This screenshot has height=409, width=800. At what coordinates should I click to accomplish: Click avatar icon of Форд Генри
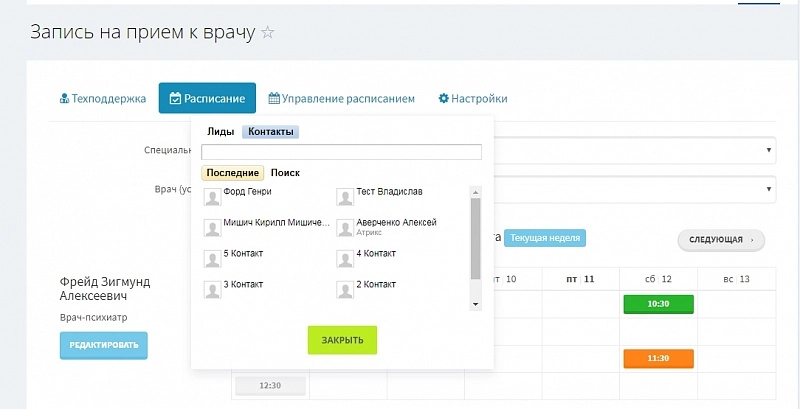(x=212, y=196)
